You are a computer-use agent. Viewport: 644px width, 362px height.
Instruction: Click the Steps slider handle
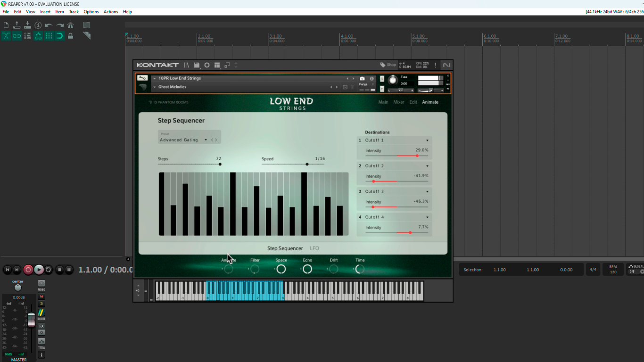[x=220, y=164]
